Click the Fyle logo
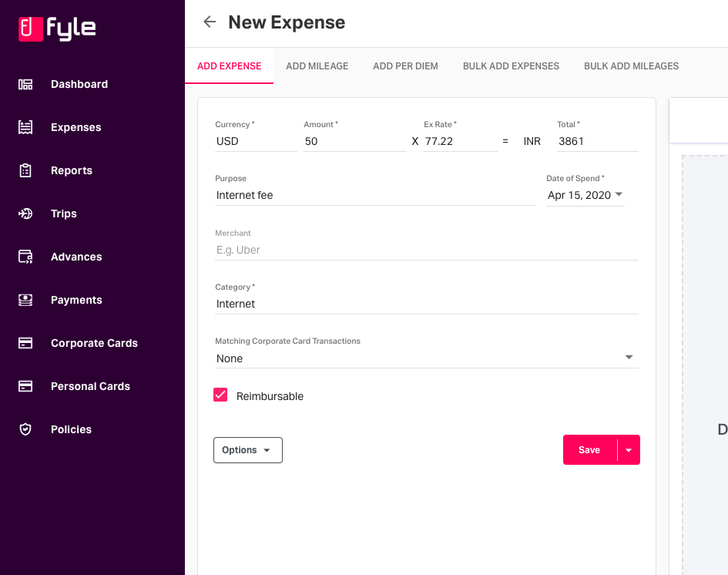The height and width of the screenshot is (575, 728). tap(57, 29)
